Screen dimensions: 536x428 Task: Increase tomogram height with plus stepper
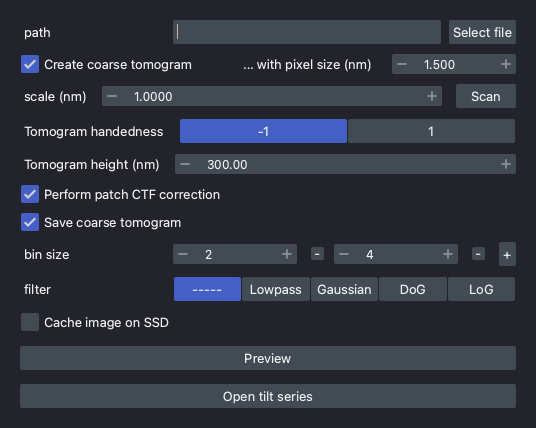click(506, 164)
